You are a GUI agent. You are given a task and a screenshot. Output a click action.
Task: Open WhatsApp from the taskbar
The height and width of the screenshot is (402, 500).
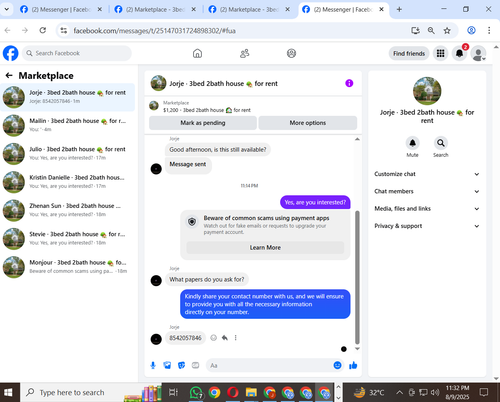pyautogui.click(x=196, y=392)
